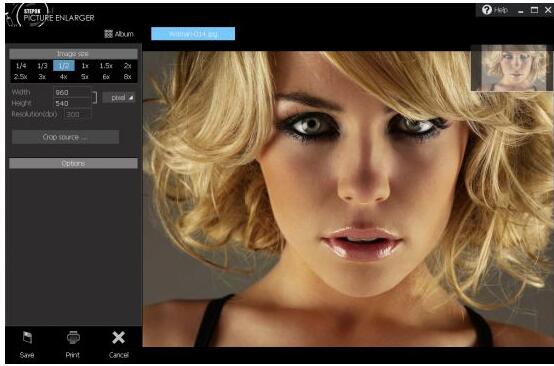Select the 2x image size option
This screenshot has width=554, height=366.
click(x=128, y=66)
